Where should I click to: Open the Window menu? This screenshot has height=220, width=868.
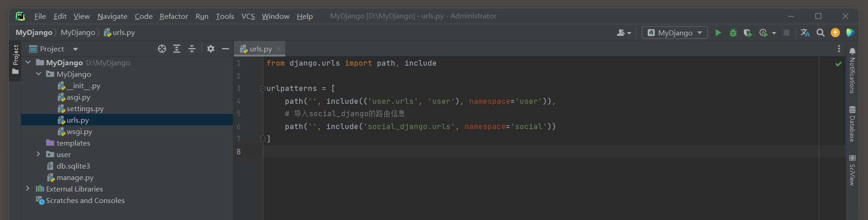click(x=276, y=17)
